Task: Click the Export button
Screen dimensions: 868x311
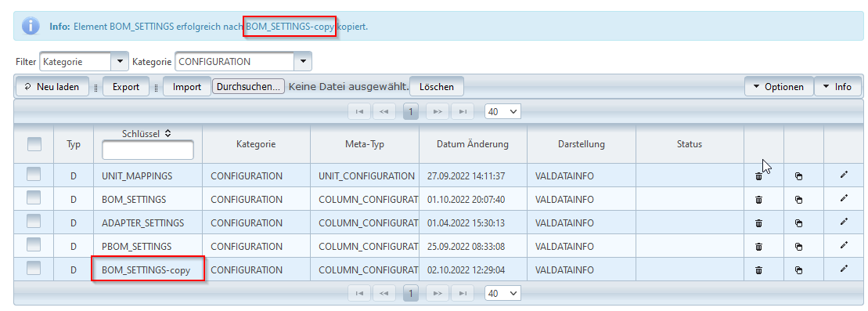Action: tap(126, 86)
